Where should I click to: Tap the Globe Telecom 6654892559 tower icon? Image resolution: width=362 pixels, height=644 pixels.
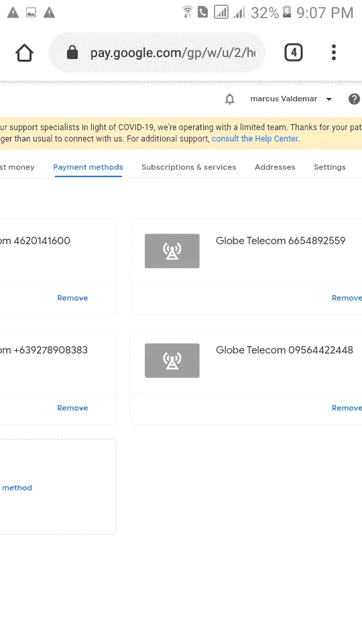pos(172,251)
